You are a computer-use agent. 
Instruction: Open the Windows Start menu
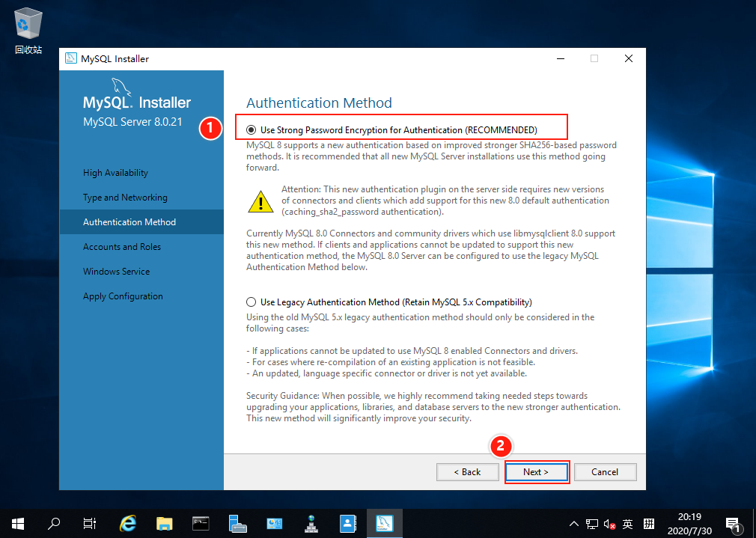click(x=16, y=523)
